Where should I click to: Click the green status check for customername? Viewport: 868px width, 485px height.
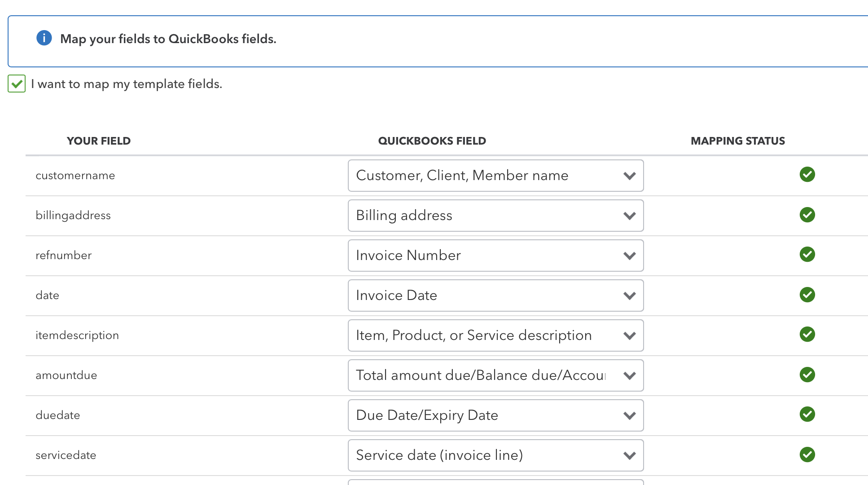point(807,175)
